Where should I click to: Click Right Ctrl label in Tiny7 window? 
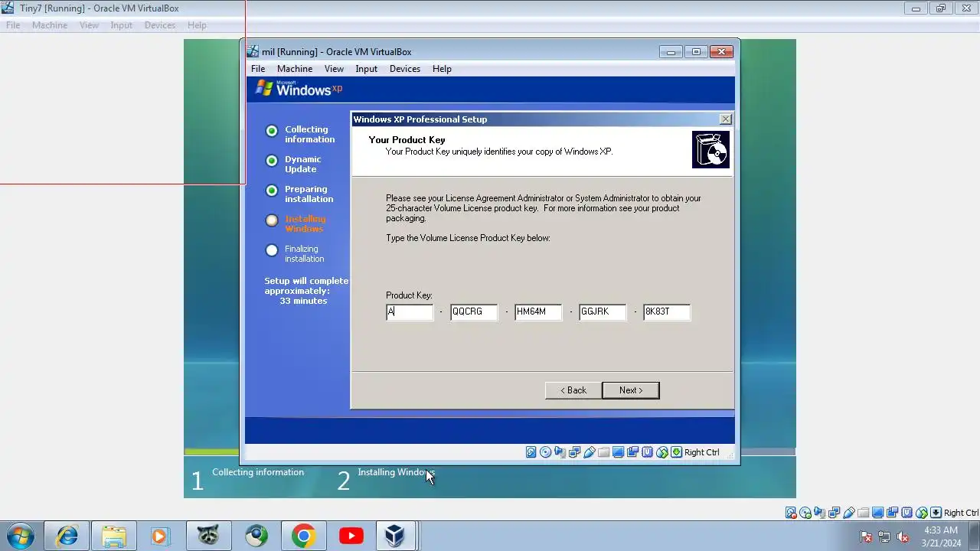pyautogui.click(x=961, y=513)
